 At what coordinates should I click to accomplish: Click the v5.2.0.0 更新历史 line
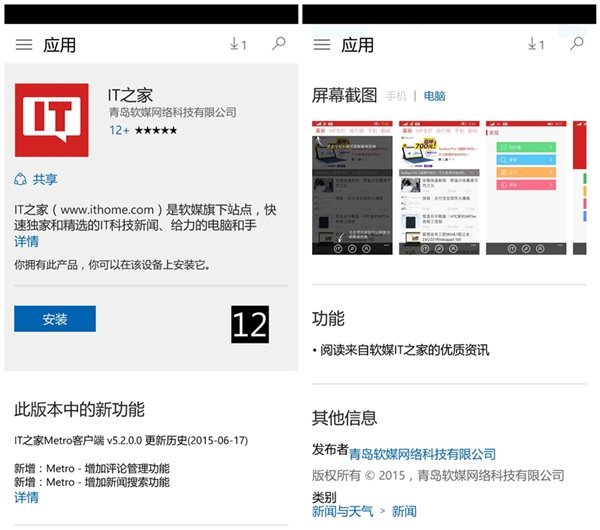click(x=131, y=441)
